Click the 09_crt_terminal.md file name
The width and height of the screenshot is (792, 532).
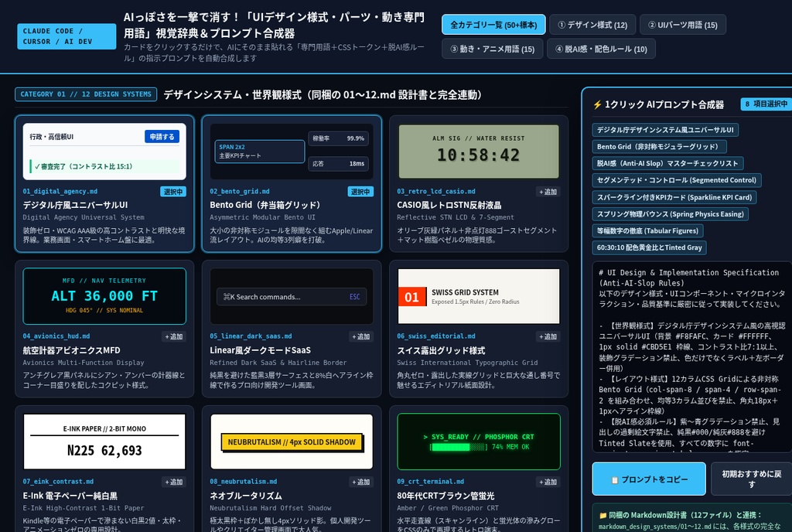tap(430, 482)
